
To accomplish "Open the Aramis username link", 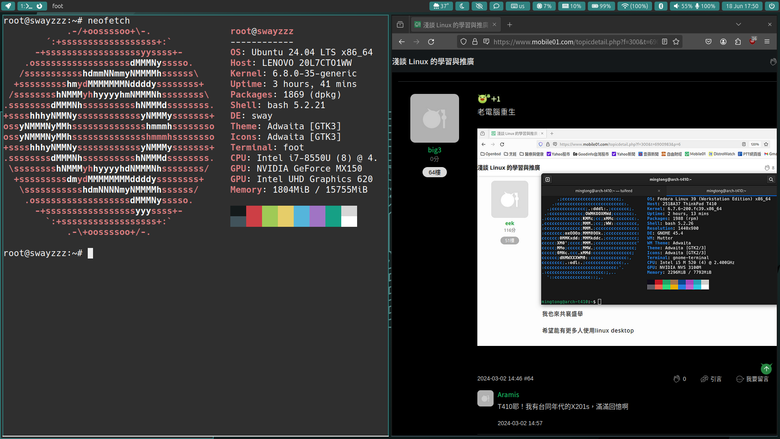I will (x=508, y=394).
